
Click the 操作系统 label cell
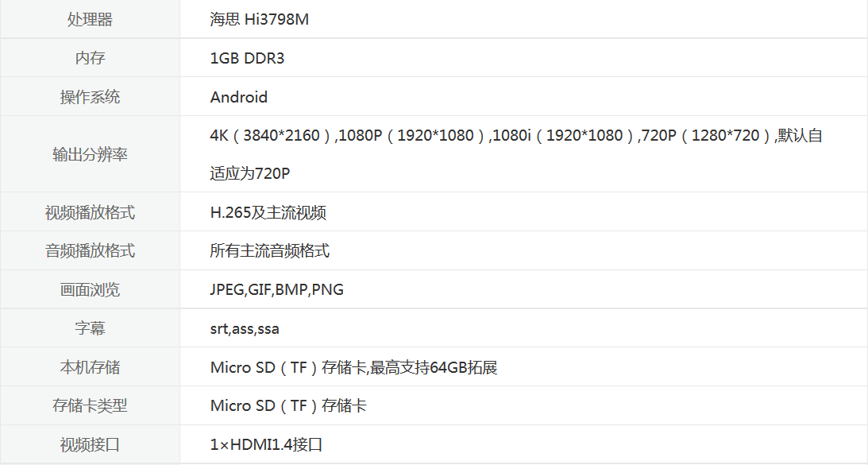click(x=90, y=96)
